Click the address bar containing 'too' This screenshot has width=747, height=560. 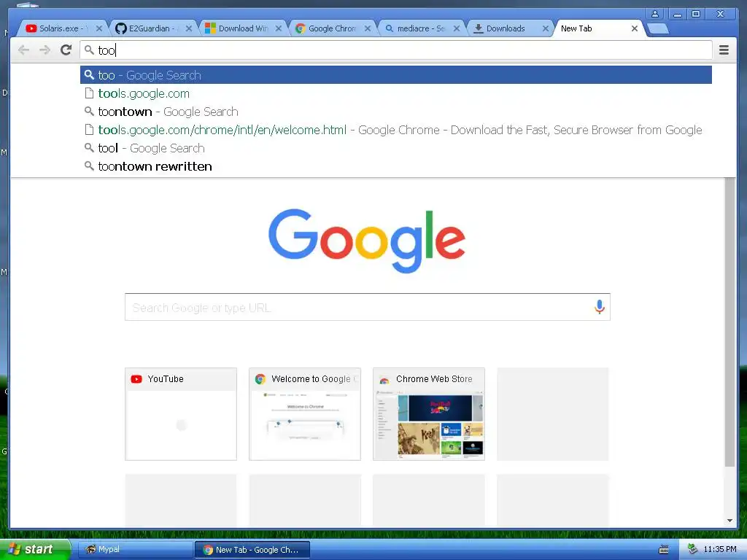[396, 50]
